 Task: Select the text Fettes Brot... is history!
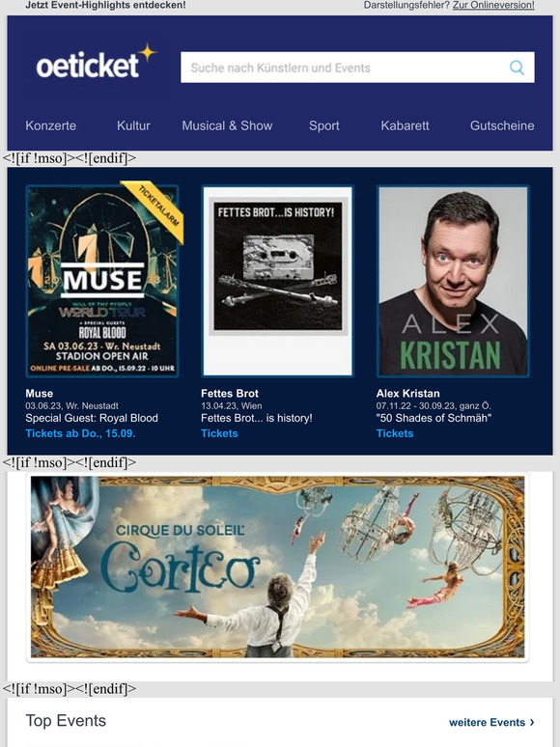click(x=257, y=418)
